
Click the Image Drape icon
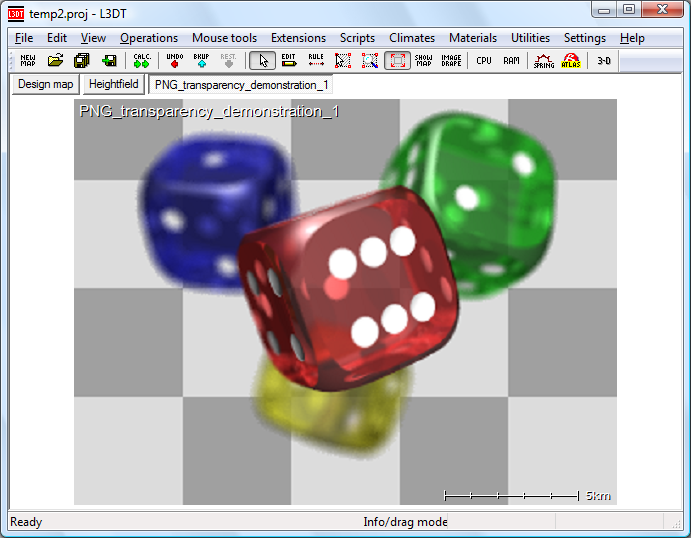click(x=451, y=60)
